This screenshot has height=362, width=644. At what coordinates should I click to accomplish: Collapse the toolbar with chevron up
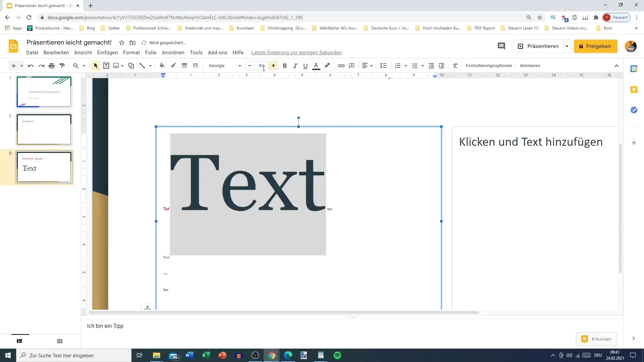point(616,66)
